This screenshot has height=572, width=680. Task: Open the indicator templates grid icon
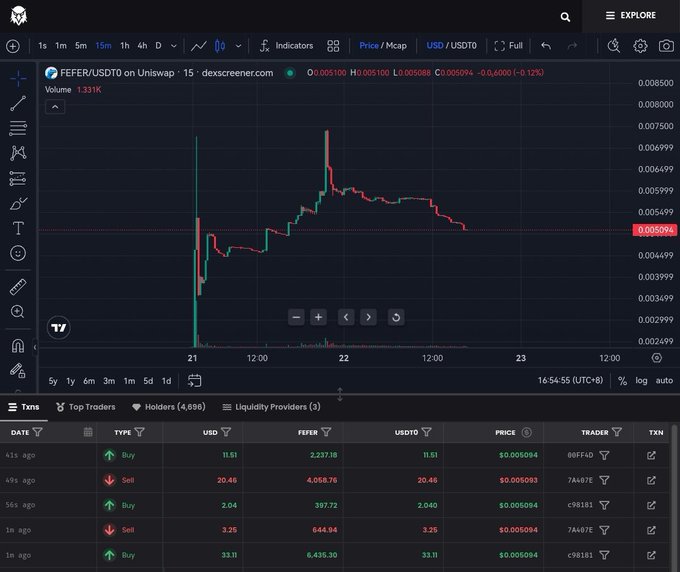coord(333,46)
